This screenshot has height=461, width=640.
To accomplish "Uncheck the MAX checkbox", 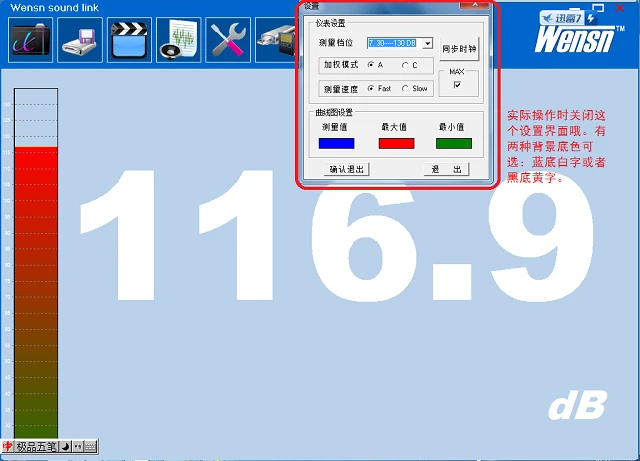I will (457, 85).
